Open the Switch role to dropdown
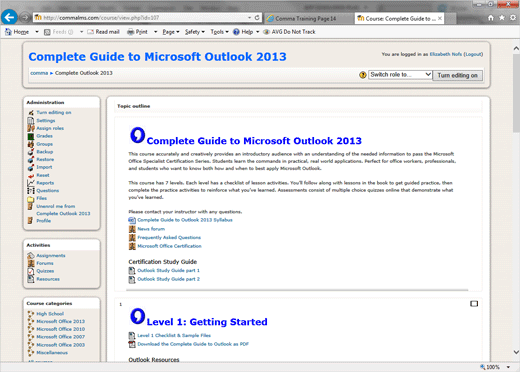Screen dimensions: 520x372 tap(400, 75)
